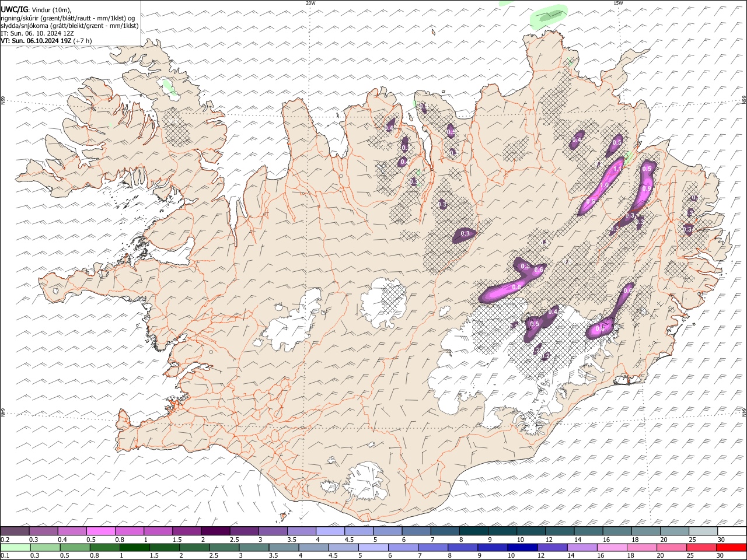Screen dimensions: 747x560
Task: Select upper-row swatch between 2.5 and 3
Action: [x=244, y=531]
